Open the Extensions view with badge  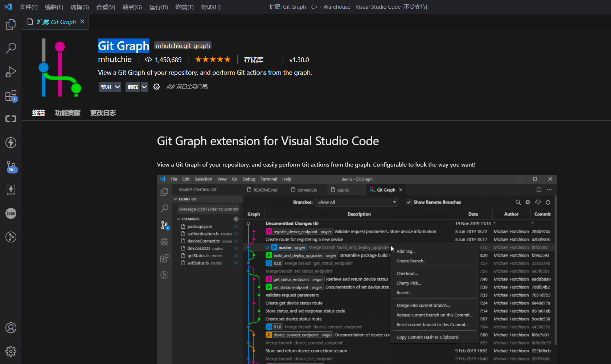11,96
